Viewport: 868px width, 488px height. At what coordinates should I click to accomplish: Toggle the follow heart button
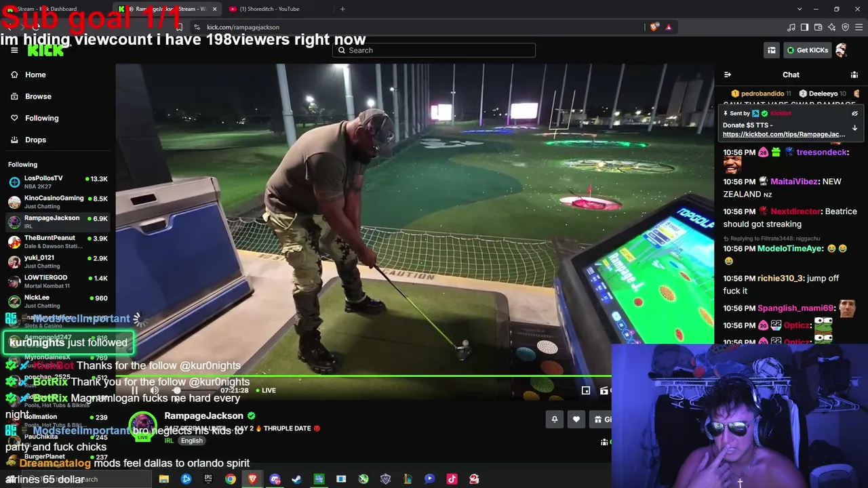click(x=576, y=420)
